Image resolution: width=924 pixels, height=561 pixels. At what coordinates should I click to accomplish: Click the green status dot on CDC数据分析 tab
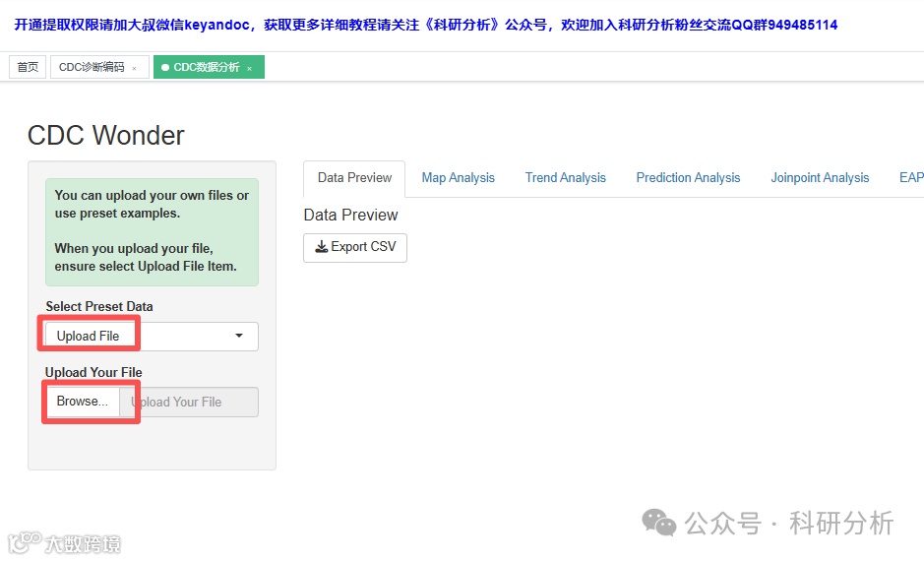click(x=165, y=68)
